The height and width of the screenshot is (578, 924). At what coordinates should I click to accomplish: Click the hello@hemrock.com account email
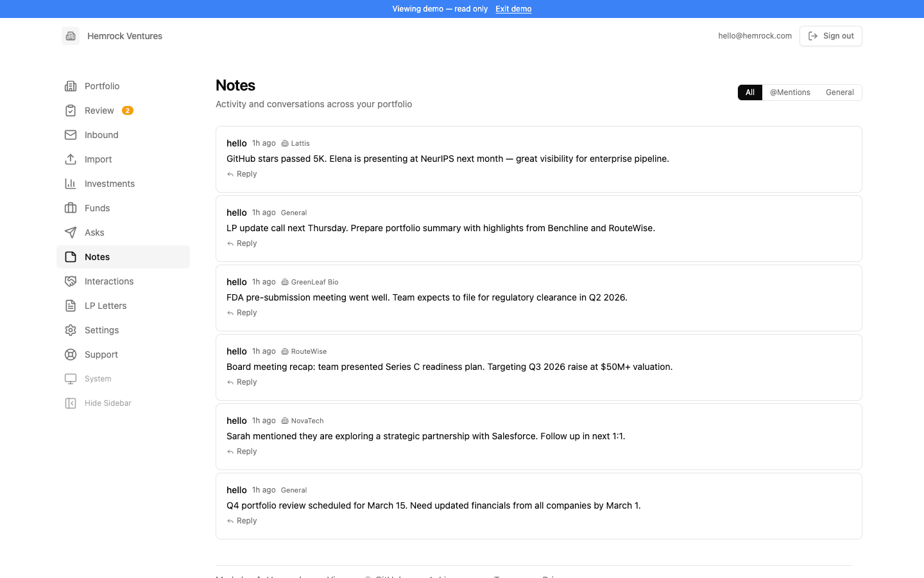(755, 36)
